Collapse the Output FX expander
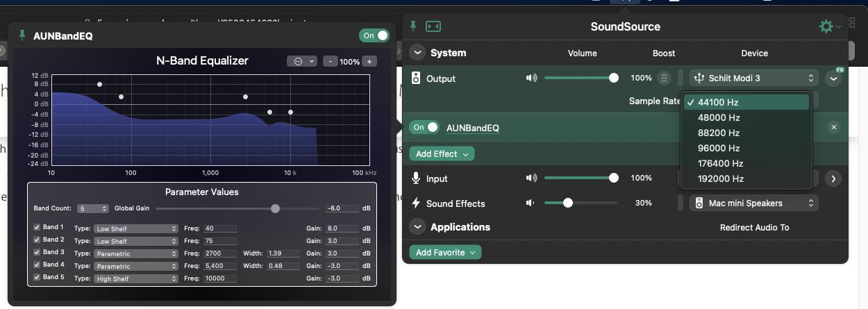 pyautogui.click(x=834, y=78)
